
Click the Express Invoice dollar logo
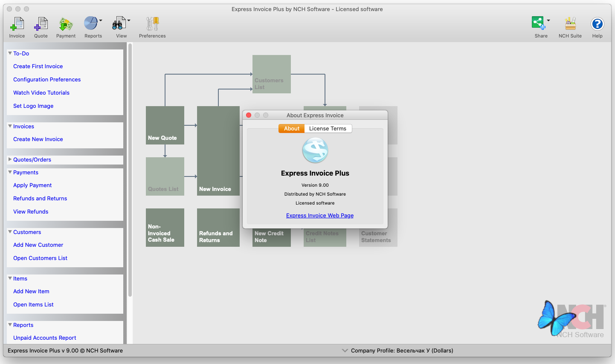[315, 150]
